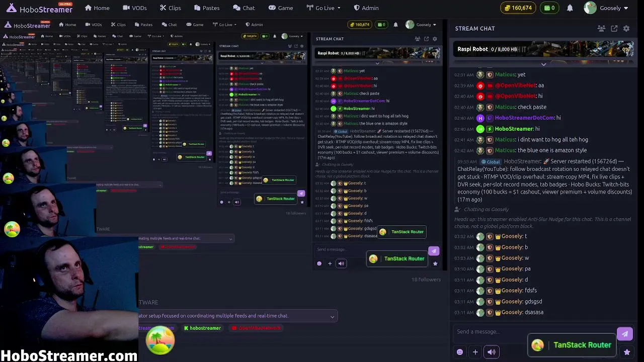Click the green avatar beside HoboStreamer's 'hi' message
Screen dimensions: 644x362
point(480,129)
